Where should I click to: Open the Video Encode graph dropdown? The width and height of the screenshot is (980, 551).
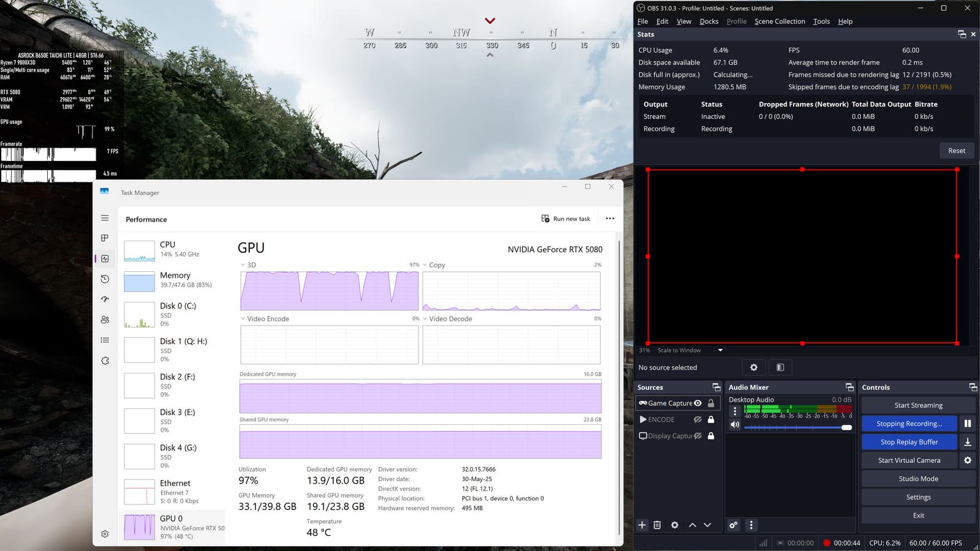[243, 318]
